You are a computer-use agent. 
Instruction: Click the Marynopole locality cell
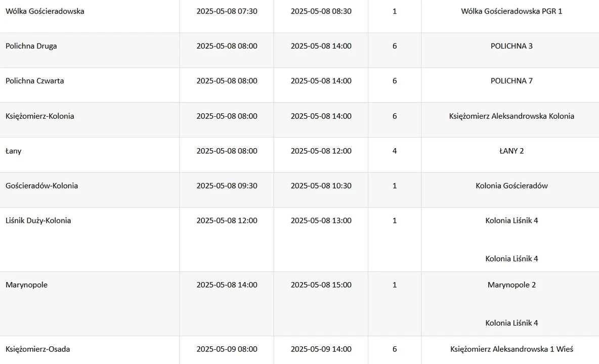tap(26, 285)
